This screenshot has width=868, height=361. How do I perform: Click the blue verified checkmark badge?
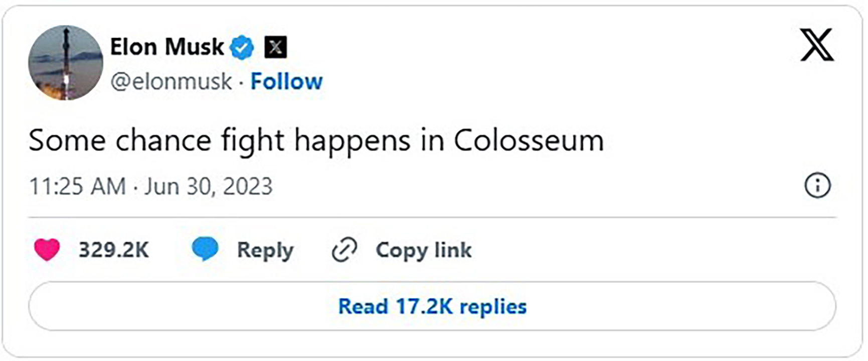pyautogui.click(x=242, y=48)
